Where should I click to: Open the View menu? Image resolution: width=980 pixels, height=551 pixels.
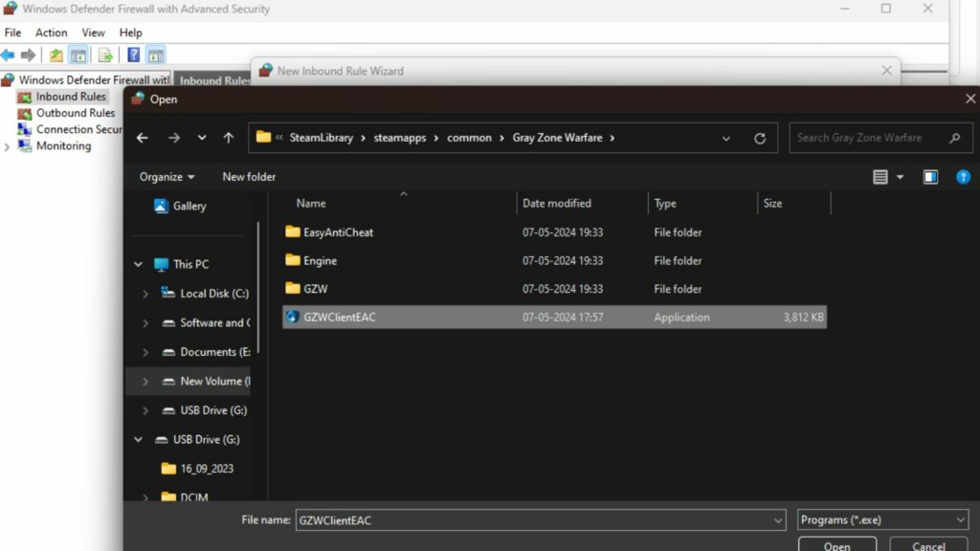[93, 33]
